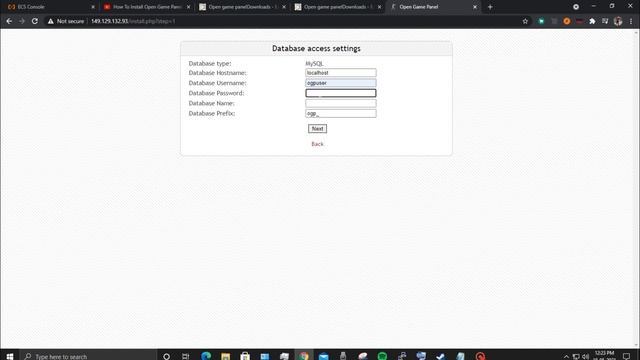Bookmark this page with the star icon

click(525, 21)
